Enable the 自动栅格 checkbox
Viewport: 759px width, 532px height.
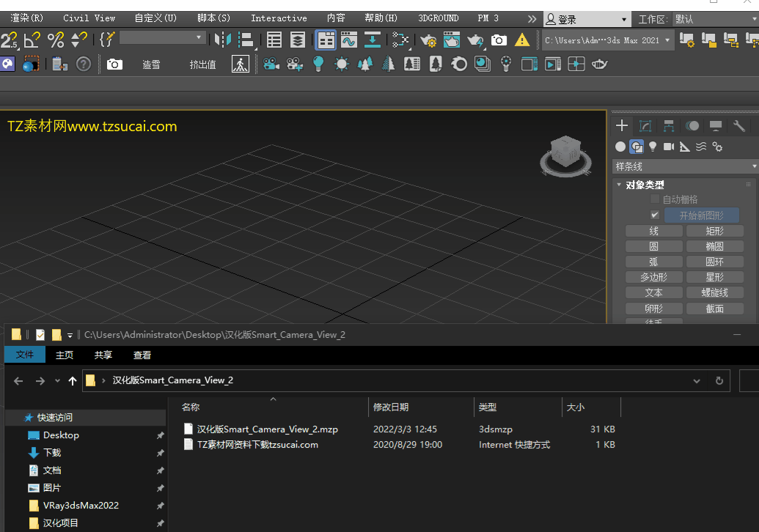654,199
